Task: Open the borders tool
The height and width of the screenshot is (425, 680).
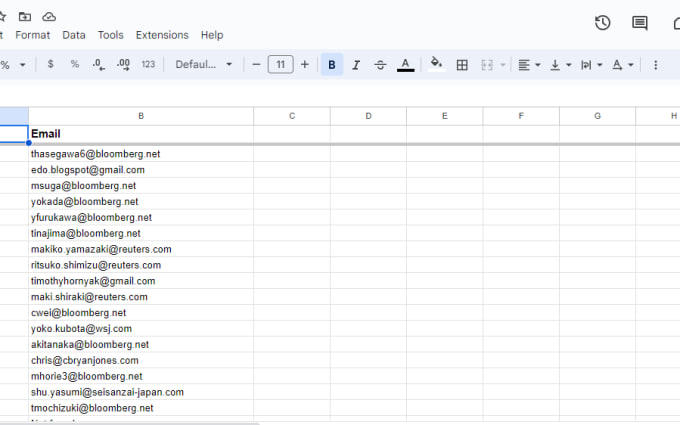Action: [462, 65]
